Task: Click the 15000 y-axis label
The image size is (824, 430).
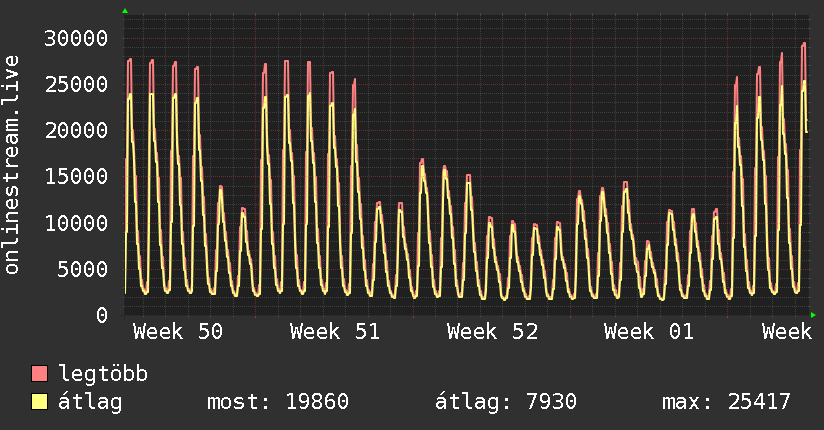Action: (x=77, y=177)
